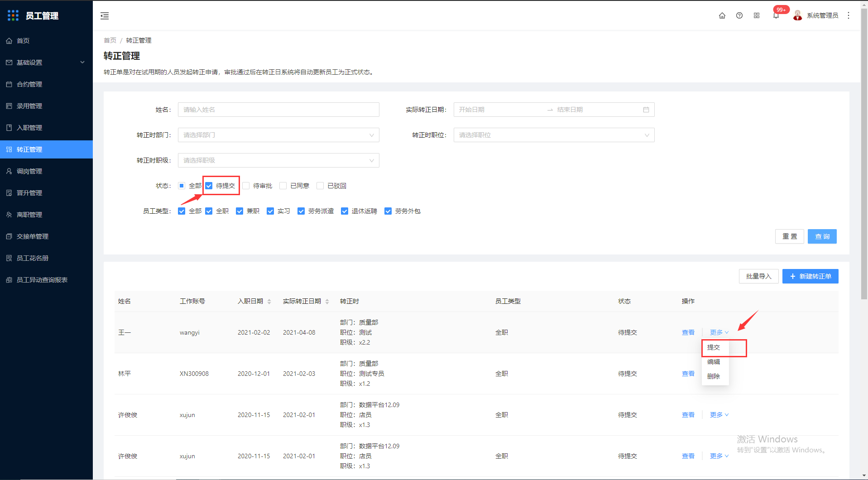
Task: Click the XN300908 account cell
Action: (194, 374)
